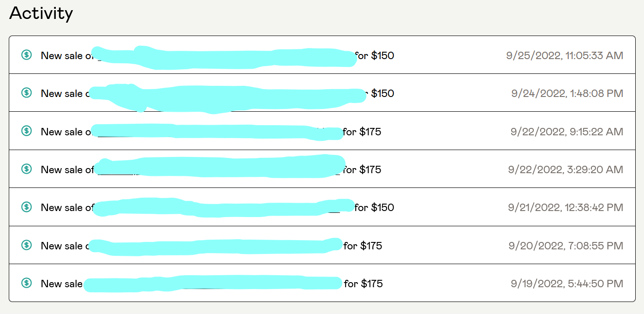Screen dimensions: 644x314
Task: Click the dollar icon of the 9:15:22 AM sale
Action: 27,131
